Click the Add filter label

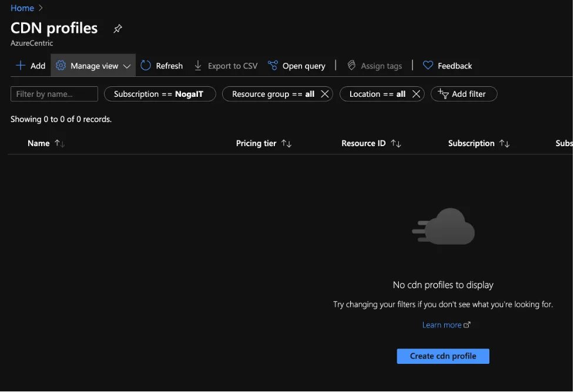click(469, 94)
